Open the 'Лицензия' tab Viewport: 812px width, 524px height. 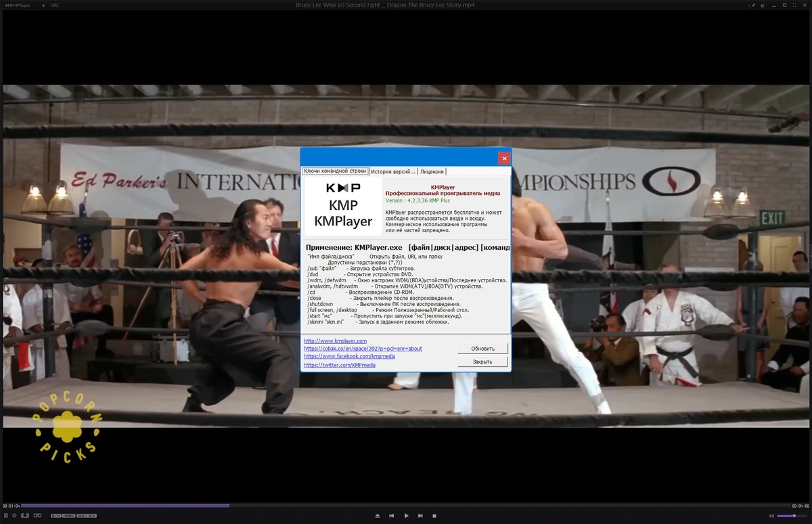[432, 171]
